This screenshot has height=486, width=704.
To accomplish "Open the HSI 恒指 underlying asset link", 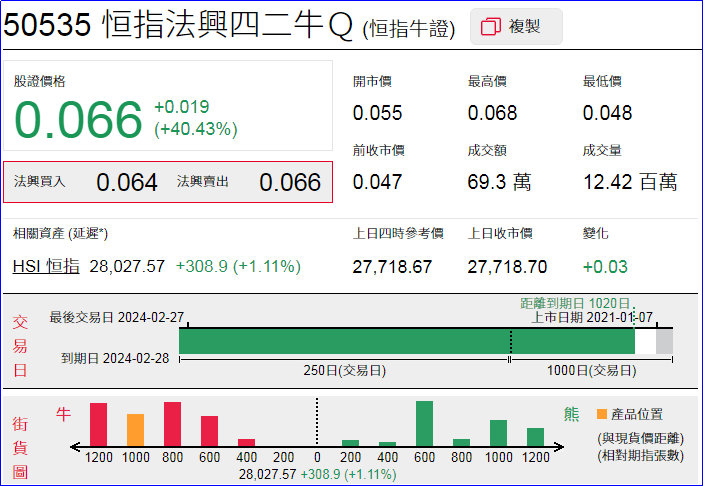I will click(x=46, y=266).
